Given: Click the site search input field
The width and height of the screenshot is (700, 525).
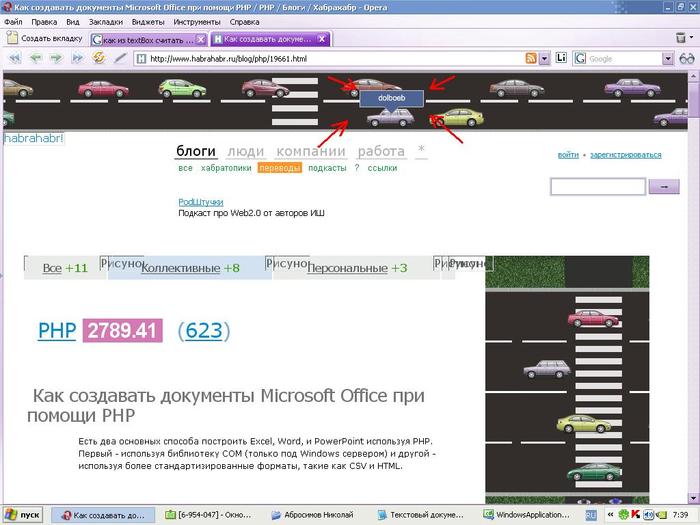Looking at the screenshot, I should pyautogui.click(x=598, y=187).
